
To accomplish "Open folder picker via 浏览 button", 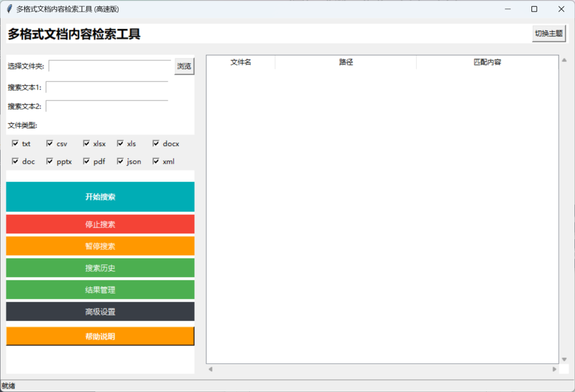I will pyautogui.click(x=184, y=66).
